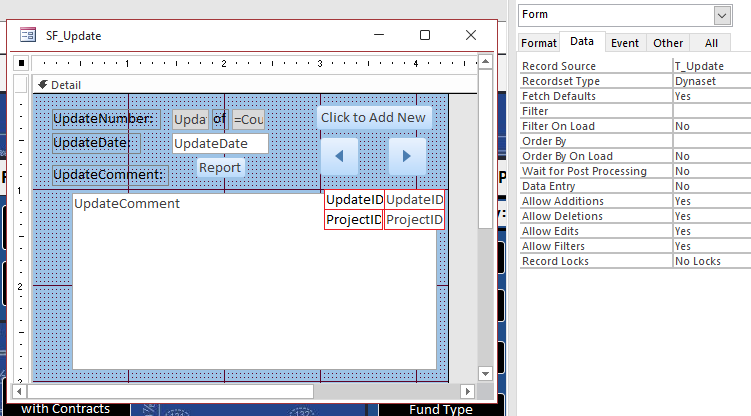The image size is (751, 416).
Task: Click the empty Order By property field
Action: point(712,141)
